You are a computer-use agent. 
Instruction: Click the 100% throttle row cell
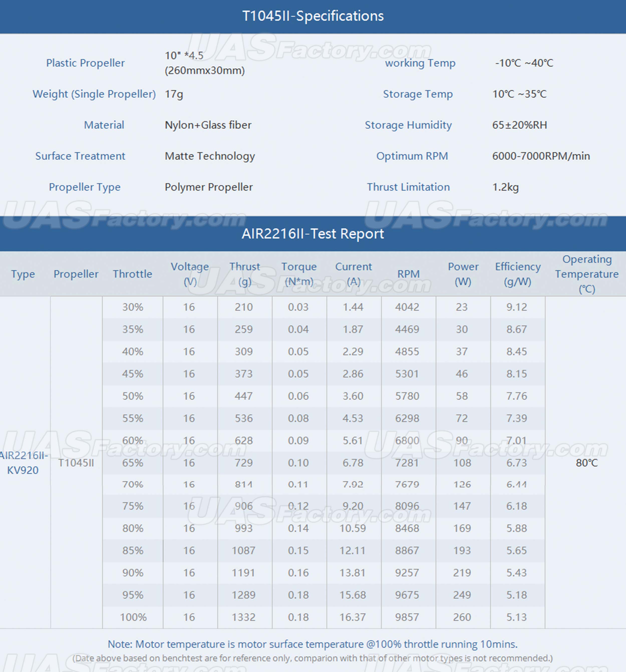pyautogui.click(x=133, y=617)
